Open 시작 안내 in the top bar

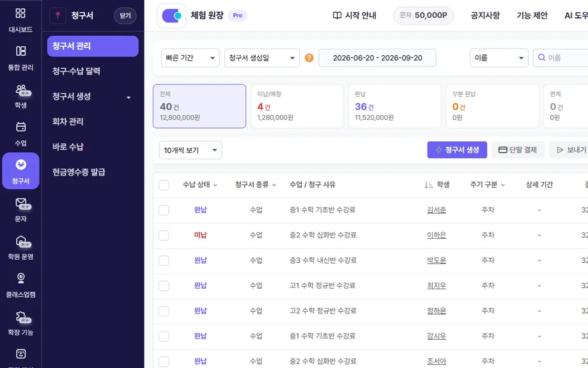point(354,15)
